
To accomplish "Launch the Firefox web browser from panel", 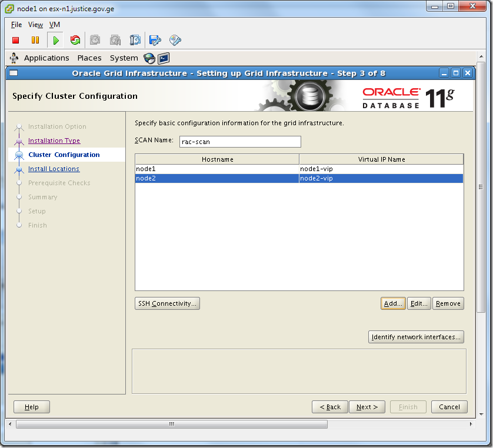I will tap(149, 58).
